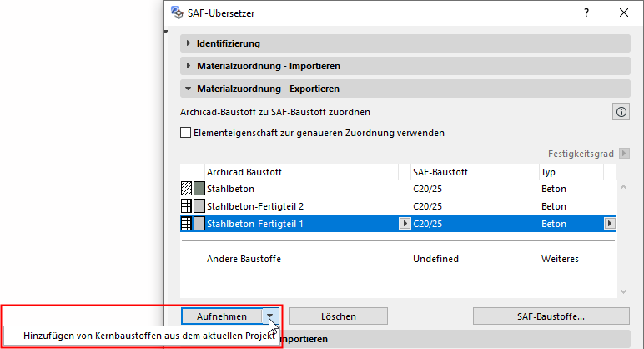The height and width of the screenshot is (349, 644).
Task: Collapse Materialzuordnung - Exportieren section
Action: 189,89
